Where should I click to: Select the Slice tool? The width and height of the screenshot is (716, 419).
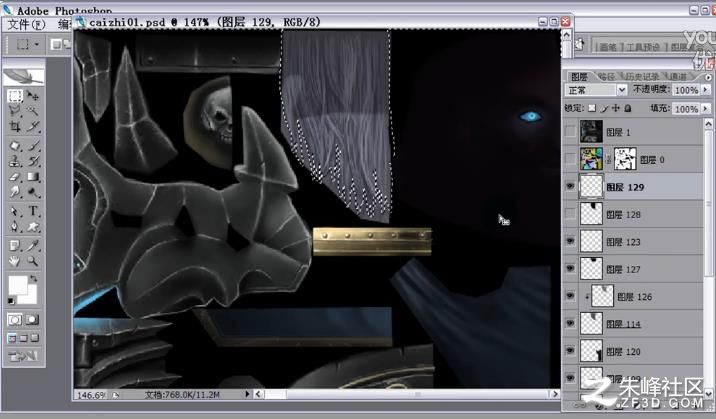point(32,126)
